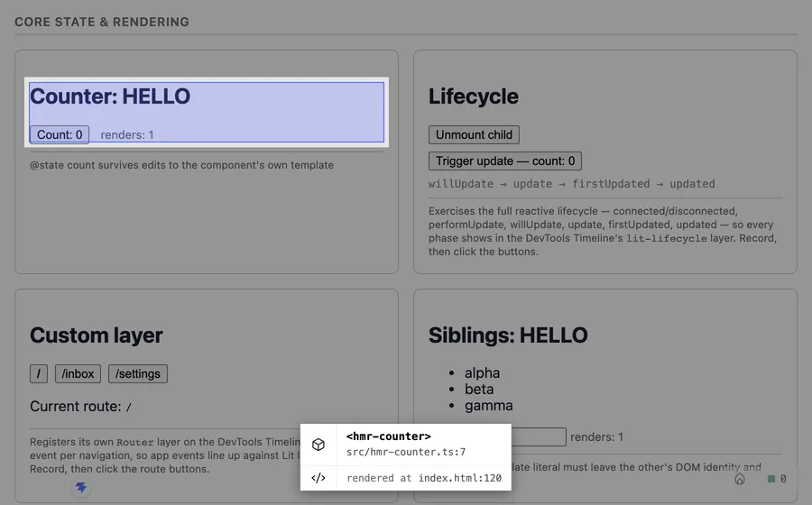
Task: Click the @state count survives edits description
Action: 181,165
